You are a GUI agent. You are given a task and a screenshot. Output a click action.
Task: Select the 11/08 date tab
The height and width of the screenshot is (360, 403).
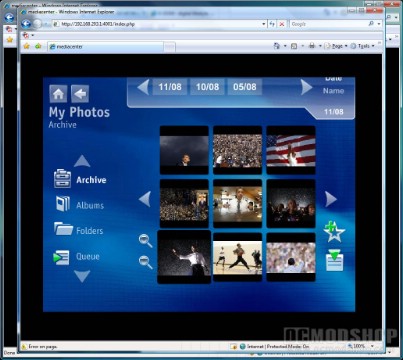pos(170,87)
